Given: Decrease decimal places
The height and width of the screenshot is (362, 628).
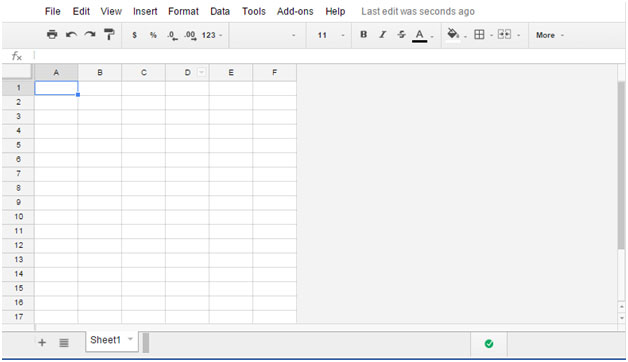Looking at the screenshot, I should tap(172, 36).
